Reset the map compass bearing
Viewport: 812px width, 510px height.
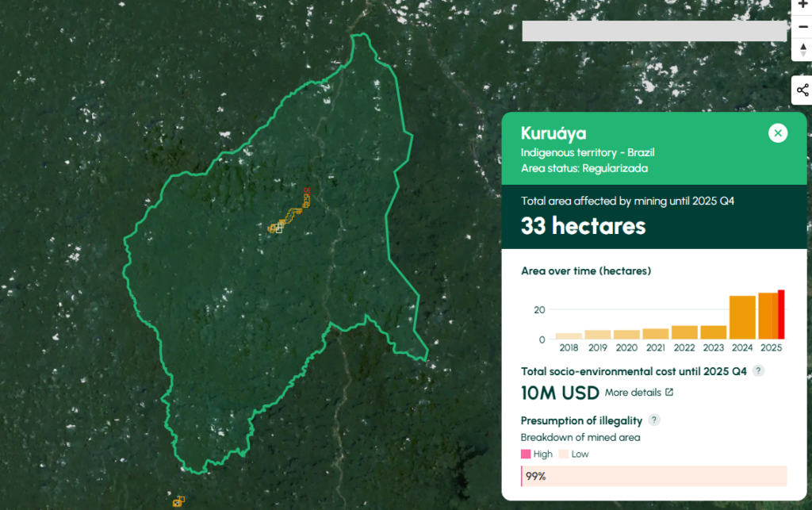point(802,50)
